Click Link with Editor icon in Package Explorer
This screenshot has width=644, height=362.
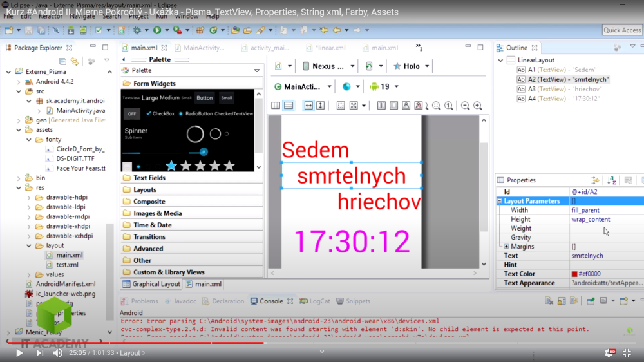pyautogui.click(x=75, y=61)
